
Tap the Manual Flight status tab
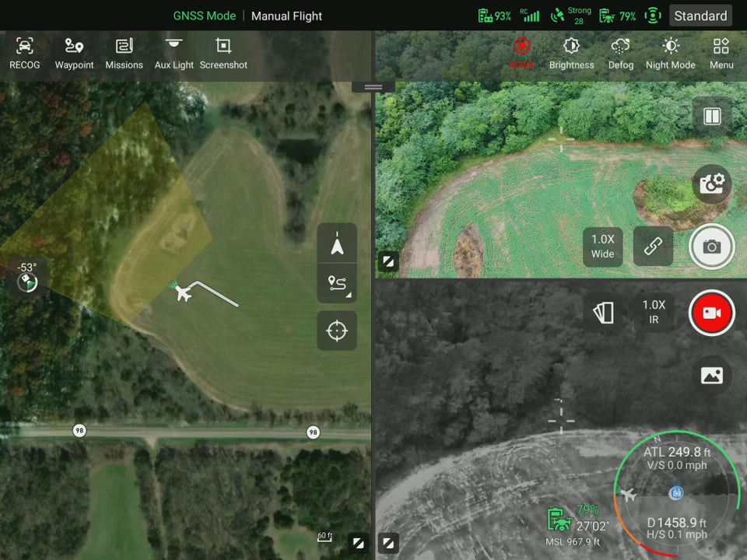coord(286,16)
